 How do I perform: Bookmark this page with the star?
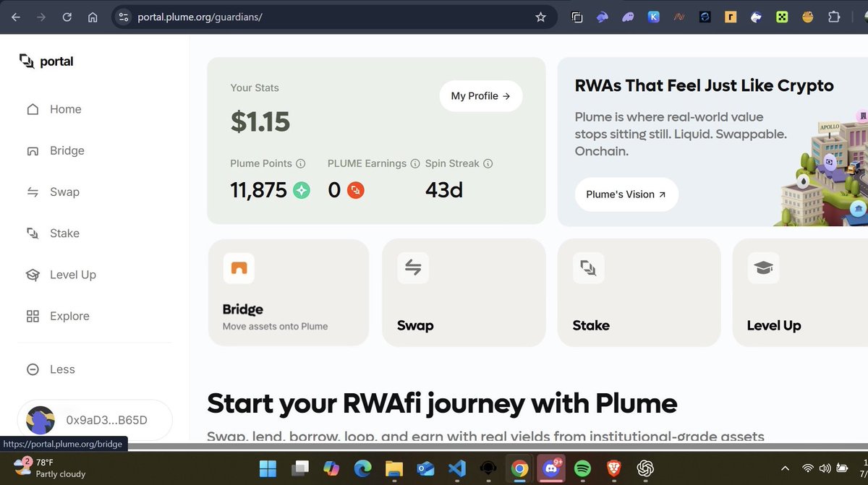tap(540, 17)
